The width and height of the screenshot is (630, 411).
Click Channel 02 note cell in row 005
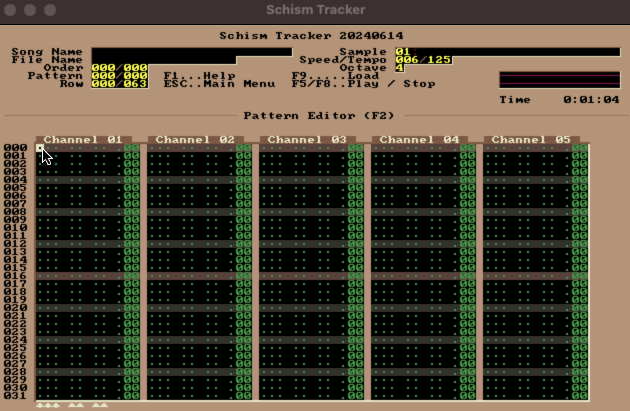pos(160,188)
